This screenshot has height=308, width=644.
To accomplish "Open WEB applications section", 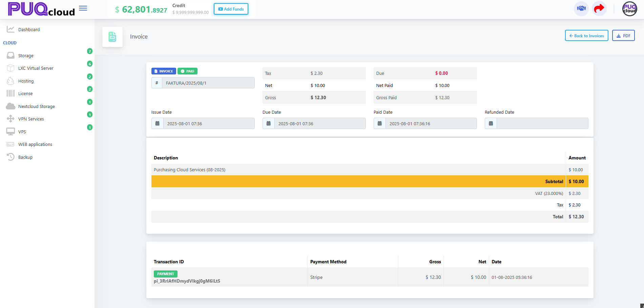I will pyautogui.click(x=35, y=144).
